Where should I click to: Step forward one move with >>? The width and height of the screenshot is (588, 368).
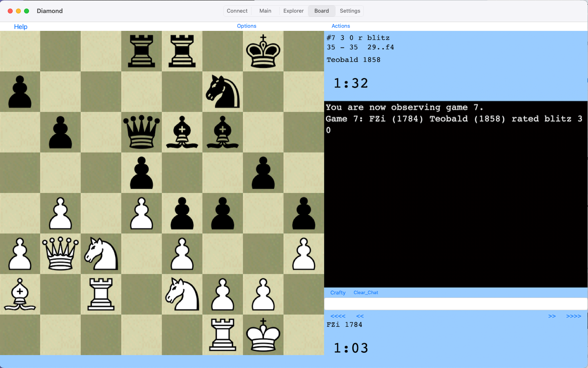tap(552, 316)
